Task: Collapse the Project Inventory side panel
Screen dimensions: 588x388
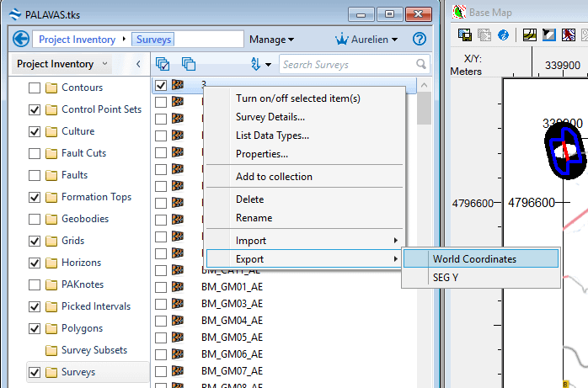Action: 138,64
